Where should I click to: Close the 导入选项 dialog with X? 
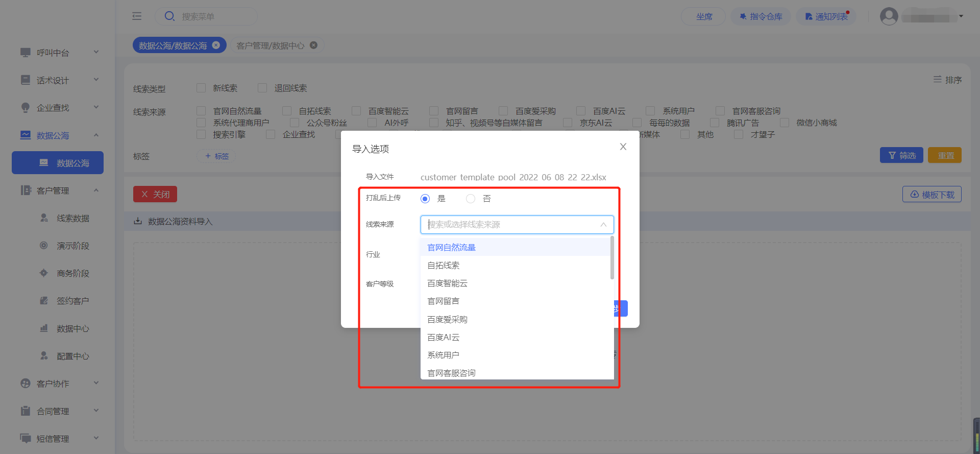pyautogui.click(x=623, y=147)
